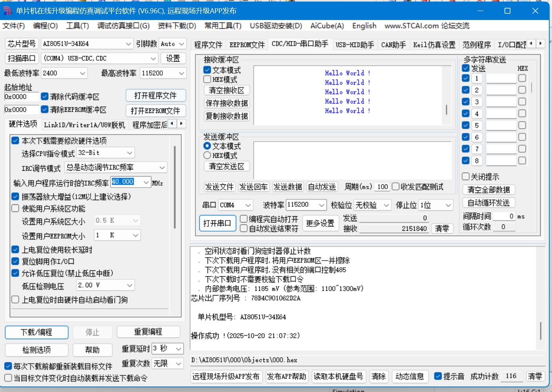The width and height of the screenshot is (552, 392).
Task: Select HEX模式 radio in send buffer
Action: (x=207, y=155)
